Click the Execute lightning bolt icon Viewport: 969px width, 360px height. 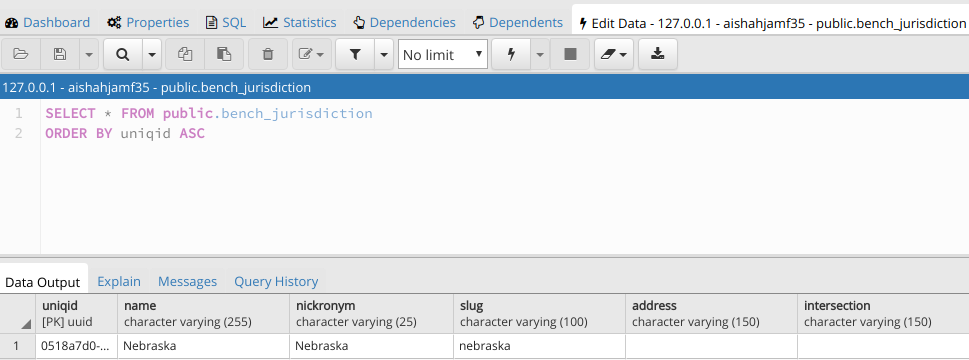[x=511, y=54]
